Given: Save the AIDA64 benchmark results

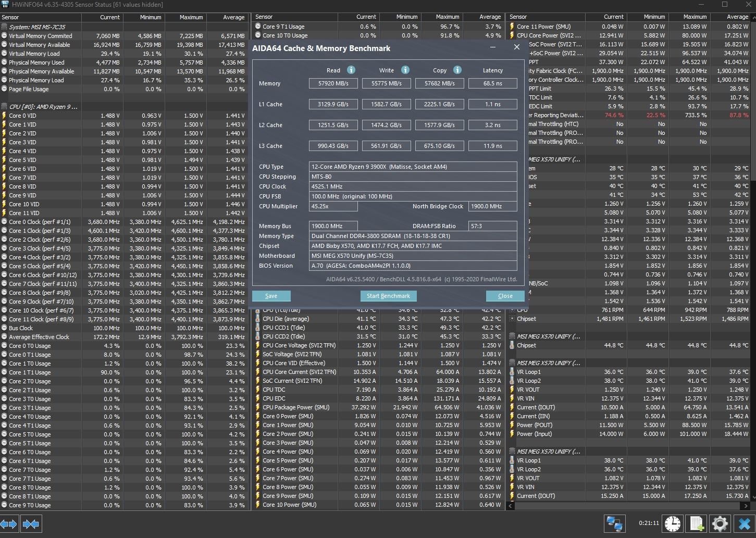Looking at the screenshot, I should pos(271,296).
